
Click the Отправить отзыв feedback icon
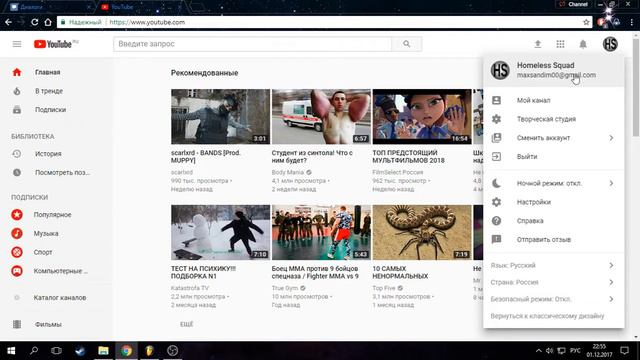[x=496, y=240]
